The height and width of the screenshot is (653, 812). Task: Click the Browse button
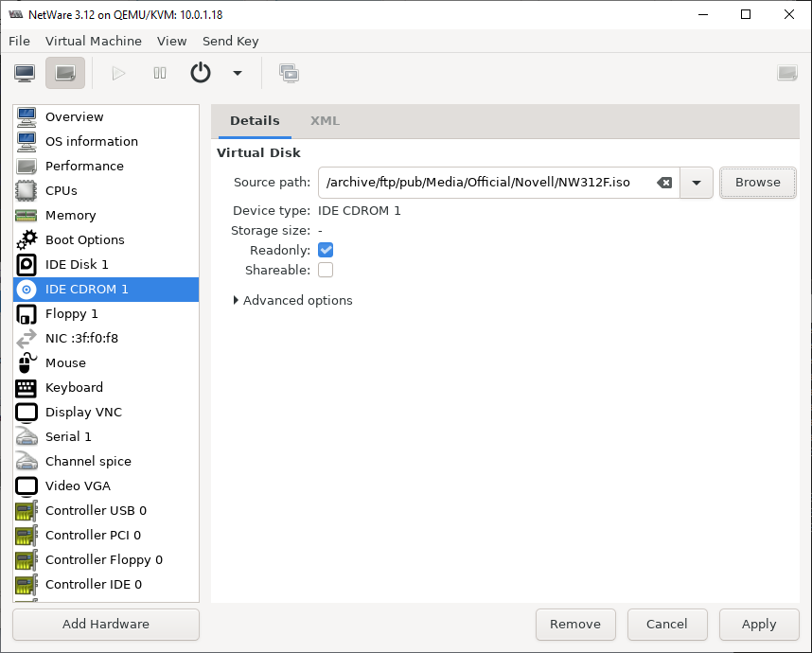[758, 183]
